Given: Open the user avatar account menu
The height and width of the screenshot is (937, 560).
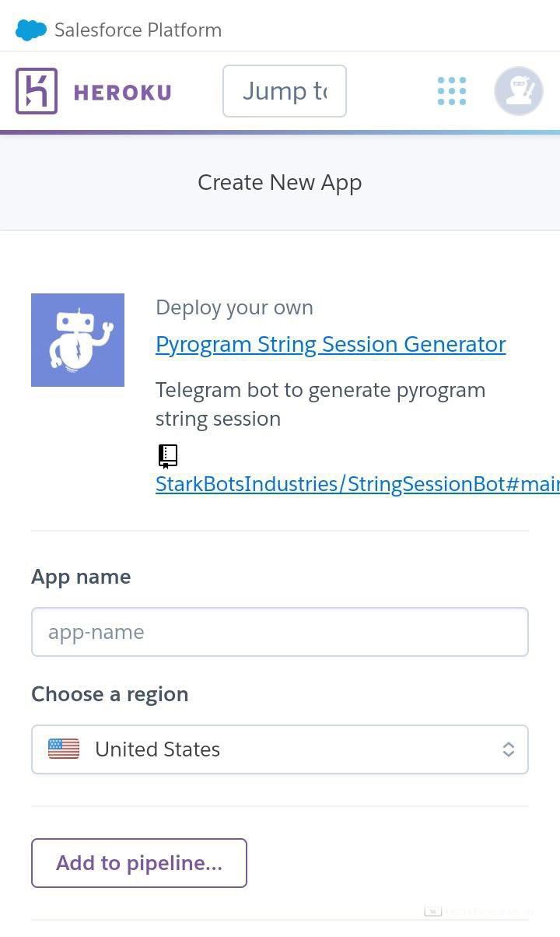Looking at the screenshot, I should coord(519,91).
